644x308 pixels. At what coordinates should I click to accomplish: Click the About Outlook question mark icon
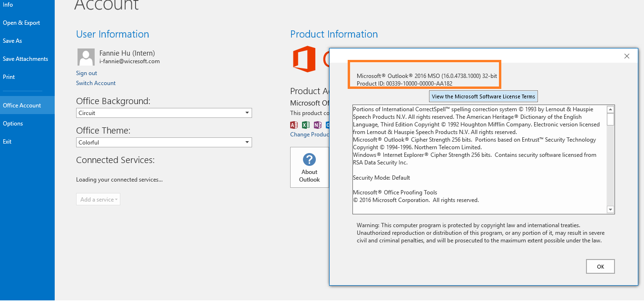click(309, 159)
